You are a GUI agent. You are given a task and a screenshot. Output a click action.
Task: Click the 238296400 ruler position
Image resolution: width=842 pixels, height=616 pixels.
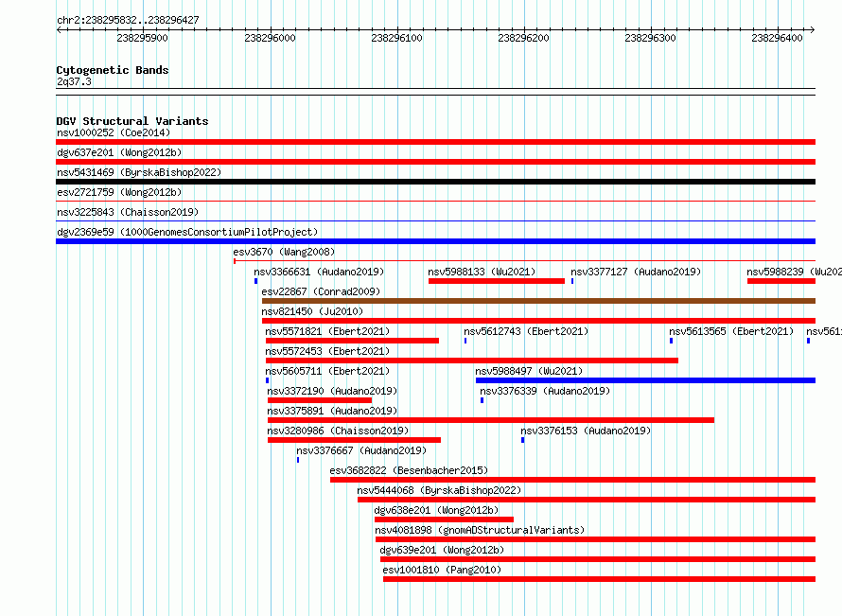click(x=777, y=38)
